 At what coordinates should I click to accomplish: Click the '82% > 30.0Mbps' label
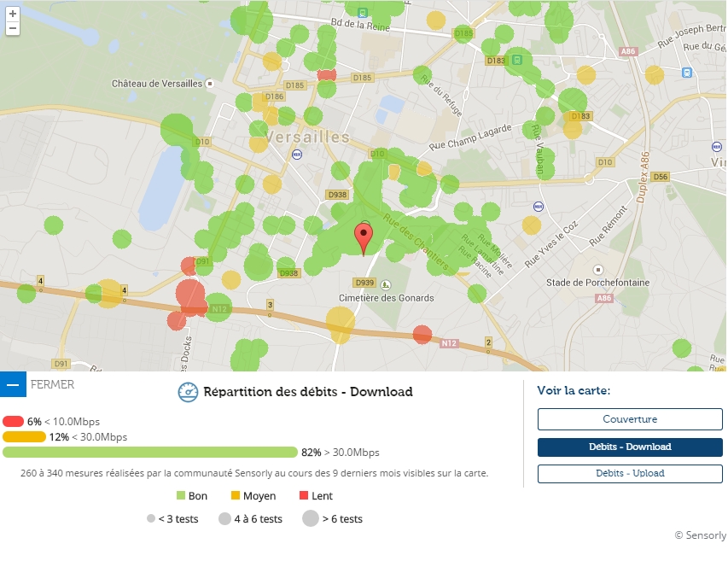[x=341, y=453]
